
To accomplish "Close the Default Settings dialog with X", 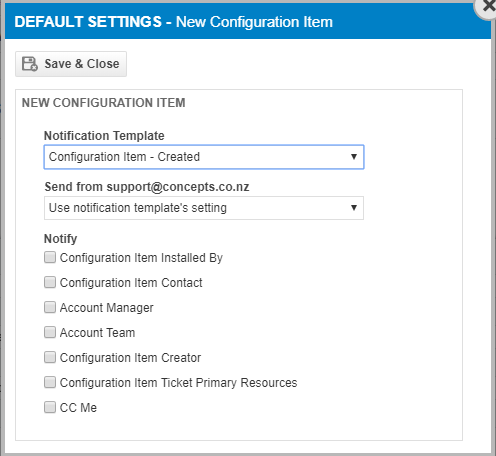I will tap(487, 7).
